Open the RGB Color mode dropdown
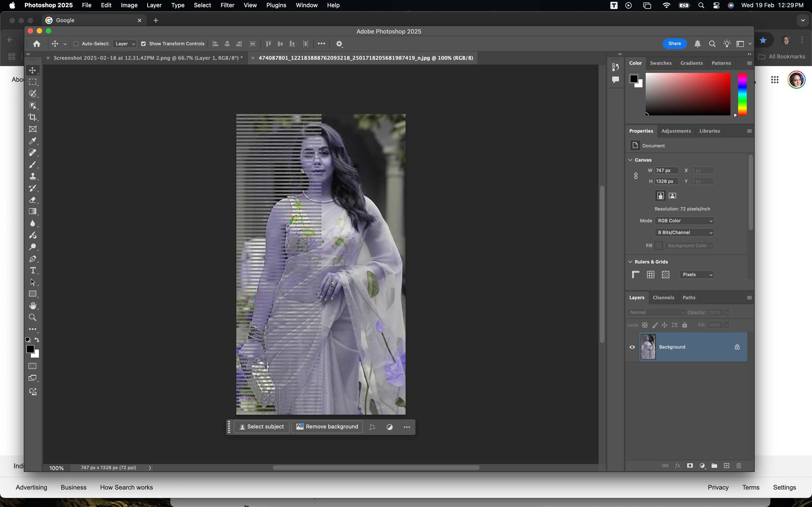 point(684,221)
